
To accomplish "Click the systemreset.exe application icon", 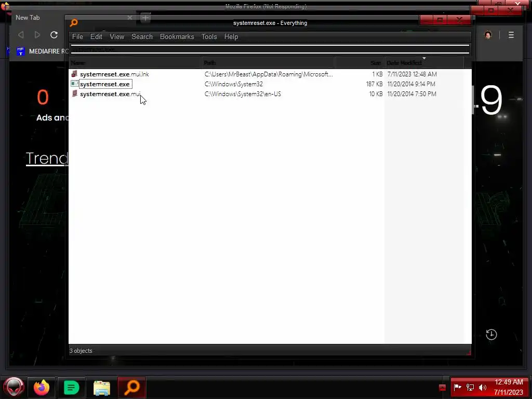I will tap(74, 84).
